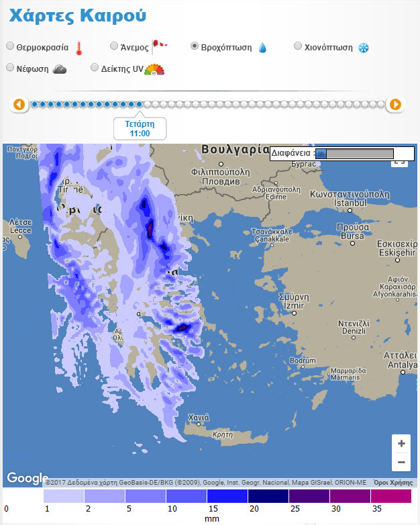This screenshot has height=525, width=420.
Task: Click the windsock icon beside Άνεμος
Action: click(x=159, y=46)
